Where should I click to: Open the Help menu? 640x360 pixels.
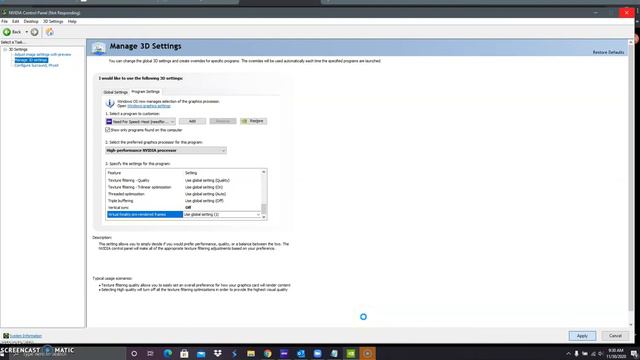72,21
